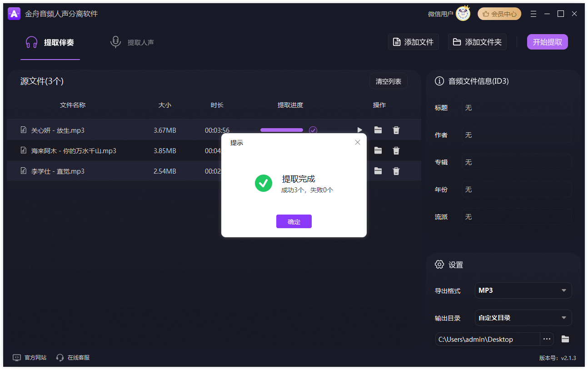Play the extracted 关心妍 - 放生.mp3 result

360,130
